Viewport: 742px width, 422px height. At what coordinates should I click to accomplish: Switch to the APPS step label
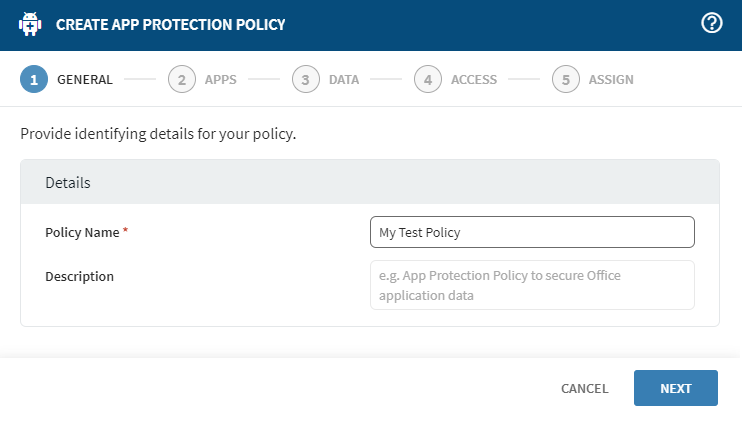point(220,80)
